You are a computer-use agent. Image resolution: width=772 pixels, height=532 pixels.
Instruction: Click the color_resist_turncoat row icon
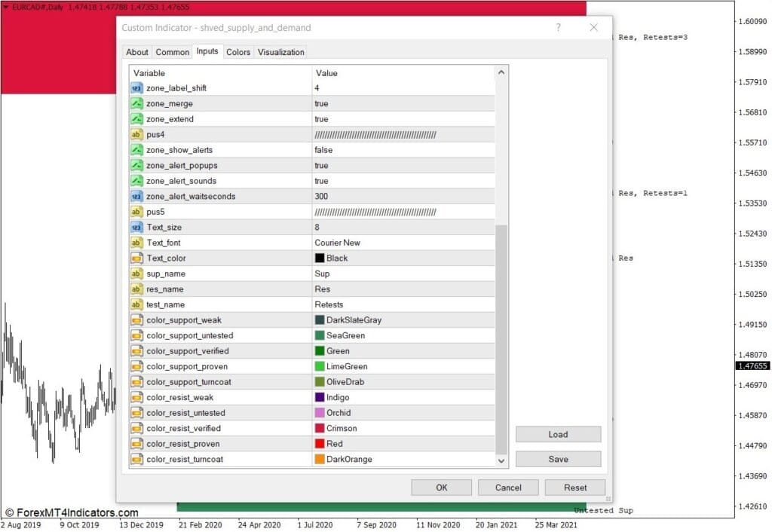click(136, 459)
